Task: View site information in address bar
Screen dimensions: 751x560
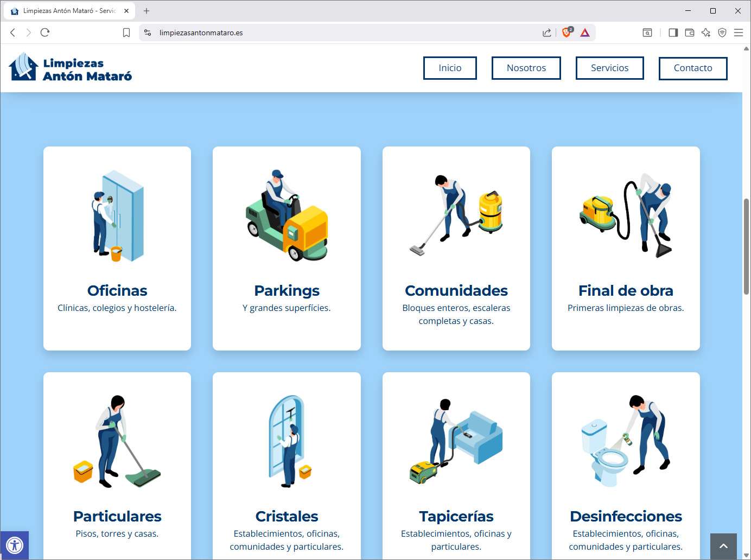Action: point(148,33)
